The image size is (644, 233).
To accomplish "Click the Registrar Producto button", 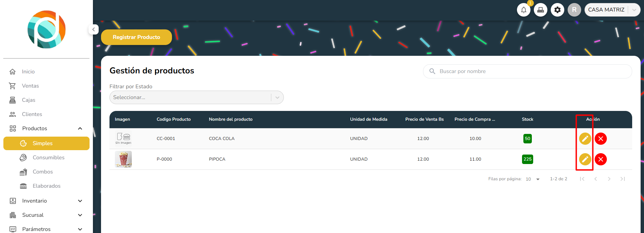I will tap(136, 37).
